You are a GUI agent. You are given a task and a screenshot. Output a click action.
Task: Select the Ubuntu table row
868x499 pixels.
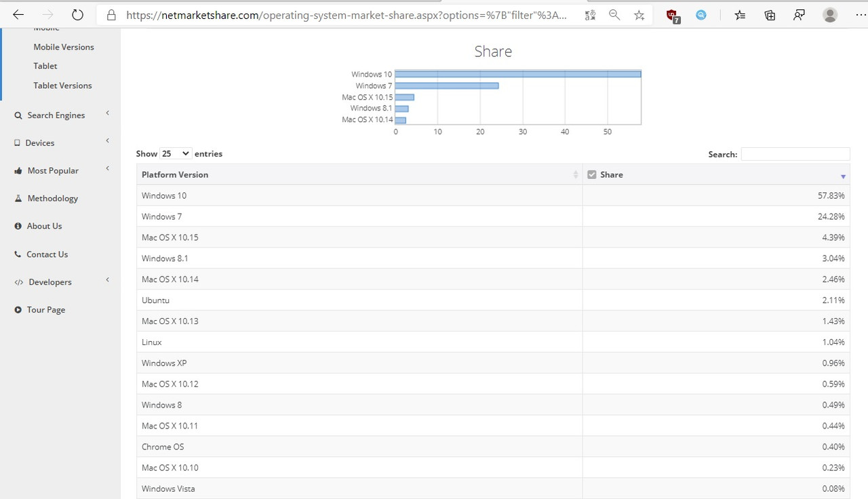click(x=493, y=300)
